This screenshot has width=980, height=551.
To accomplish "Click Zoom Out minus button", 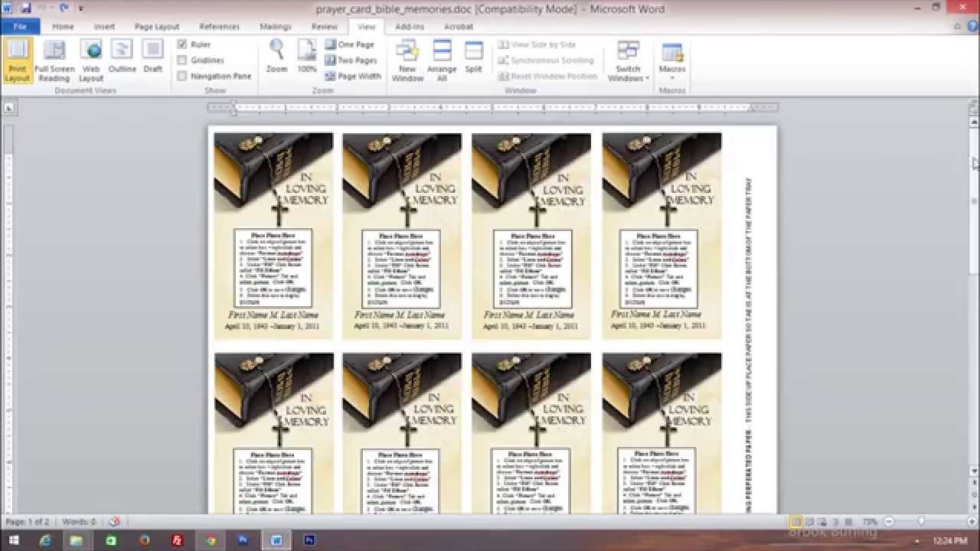I will (x=889, y=522).
